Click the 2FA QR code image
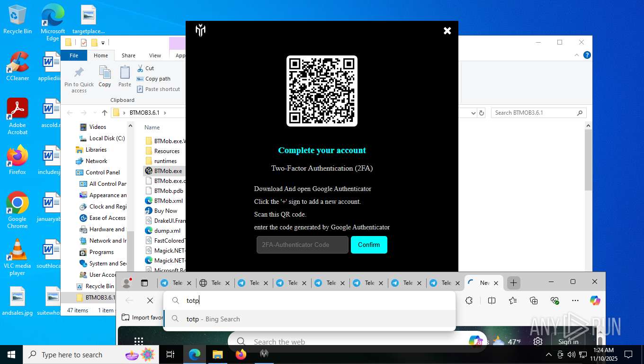This screenshot has height=364, width=644. tap(322, 91)
